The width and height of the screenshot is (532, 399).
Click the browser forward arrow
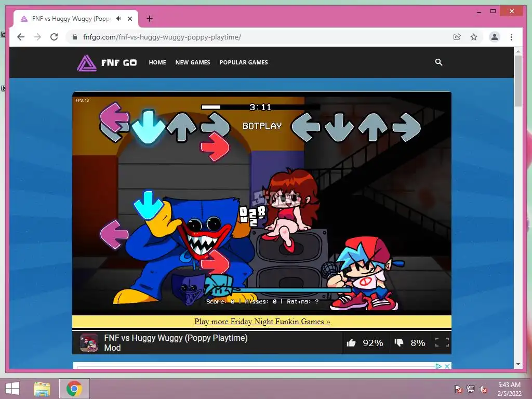tap(37, 37)
